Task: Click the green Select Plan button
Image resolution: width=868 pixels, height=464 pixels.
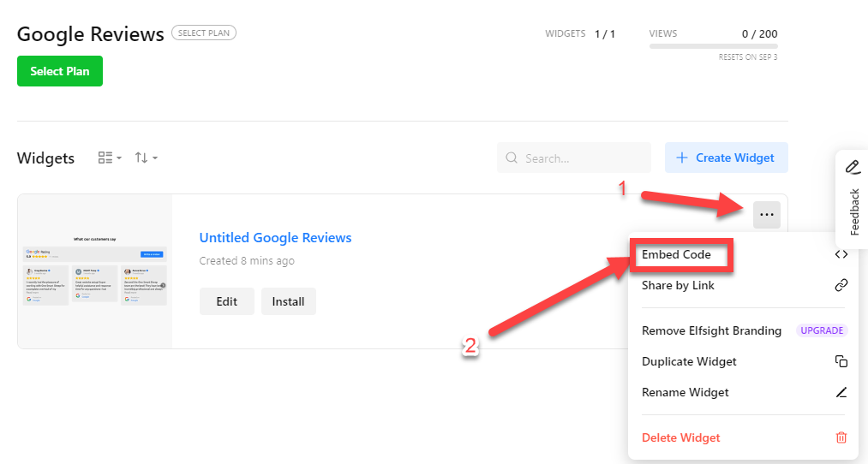Action: coord(60,71)
